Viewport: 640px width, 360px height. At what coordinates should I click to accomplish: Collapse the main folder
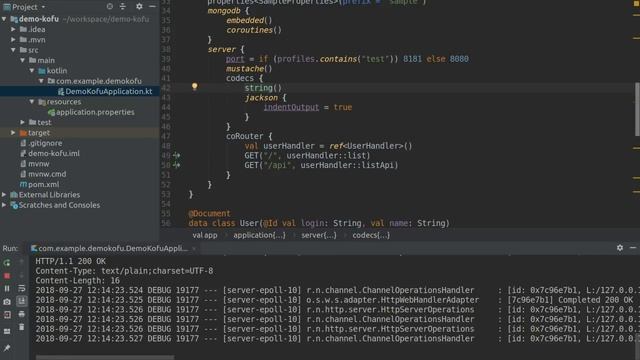(23, 60)
